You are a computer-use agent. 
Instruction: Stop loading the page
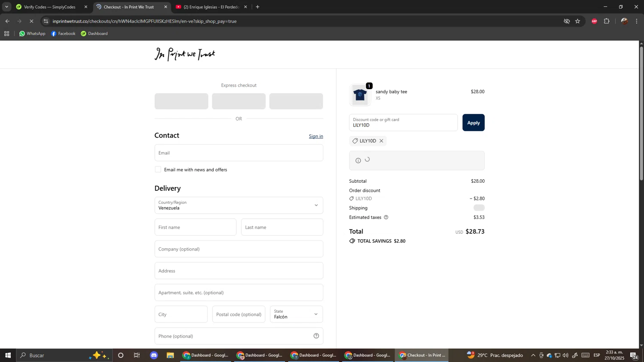[31, 21]
